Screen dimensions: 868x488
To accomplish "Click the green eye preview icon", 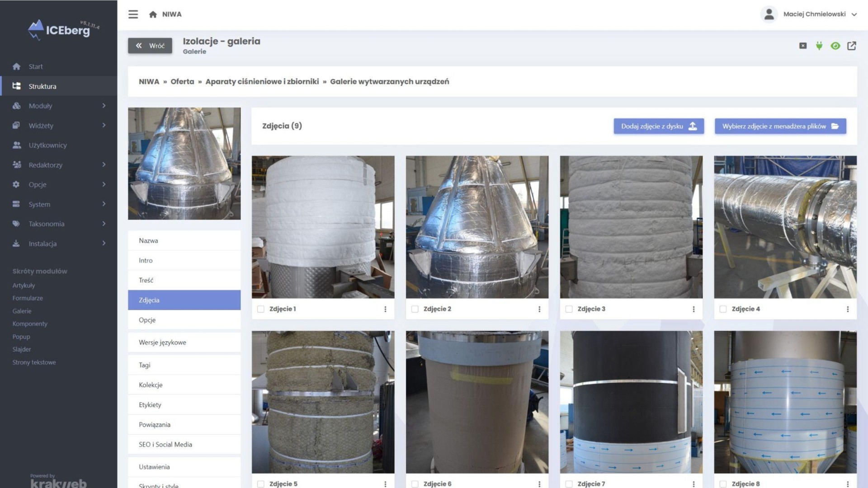I will 835,46.
